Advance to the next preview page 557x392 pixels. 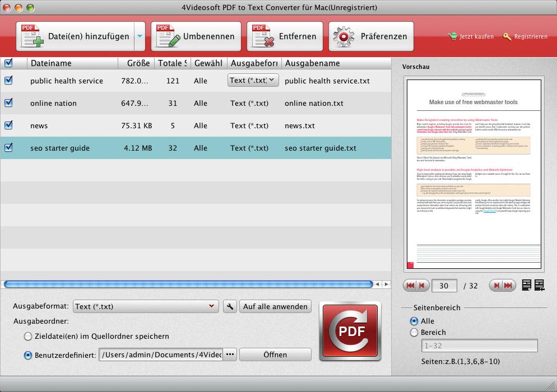coord(495,286)
